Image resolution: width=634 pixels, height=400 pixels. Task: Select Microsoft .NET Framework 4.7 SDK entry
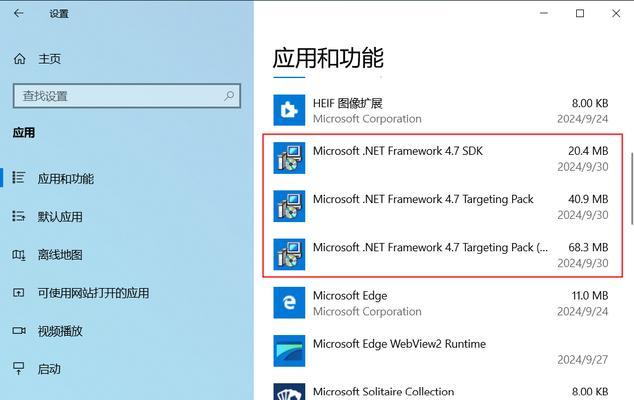pyautogui.click(x=397, y=151)
